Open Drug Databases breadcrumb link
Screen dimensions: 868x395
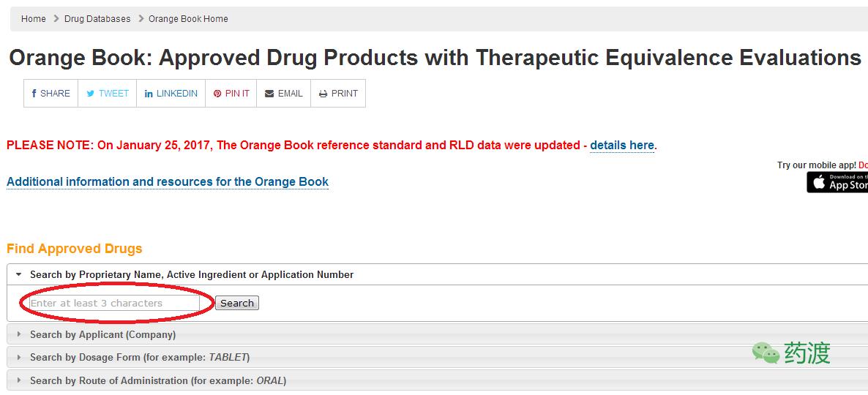tap(97, 19)
